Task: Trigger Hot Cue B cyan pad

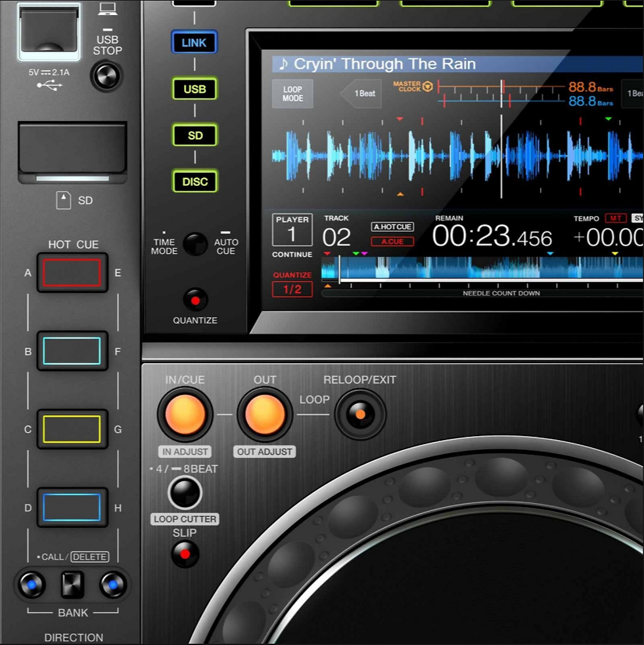Action: click(72, 351)
